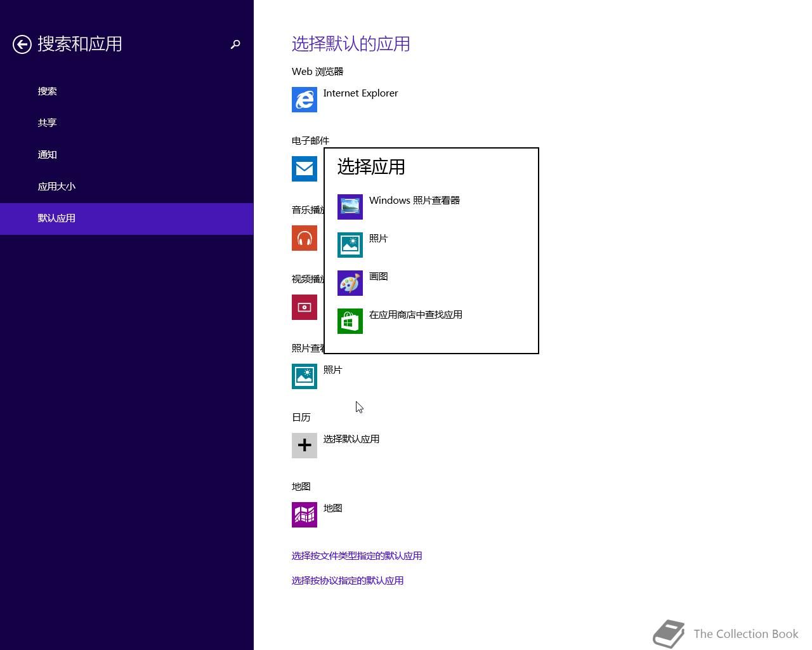Image resolution: width=812 pixels, height=650 pixels.
Task: Click the 地图 app name label
Action: [x=332, y=508]
